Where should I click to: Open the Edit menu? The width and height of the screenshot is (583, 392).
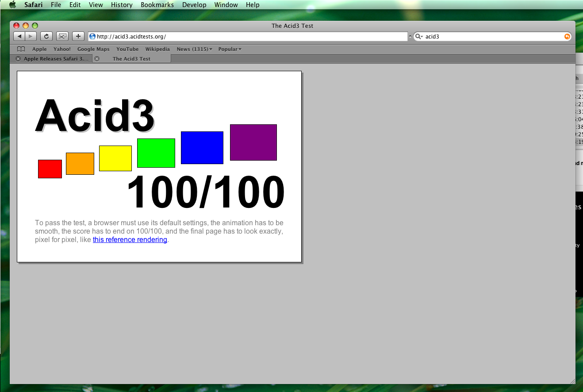[x=75, y=5]
